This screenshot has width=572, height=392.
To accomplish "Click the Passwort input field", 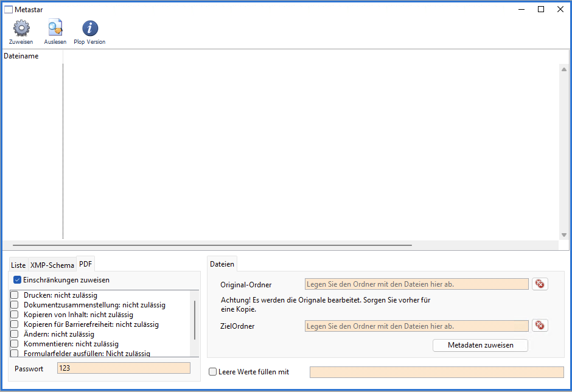I will [124, 368].
